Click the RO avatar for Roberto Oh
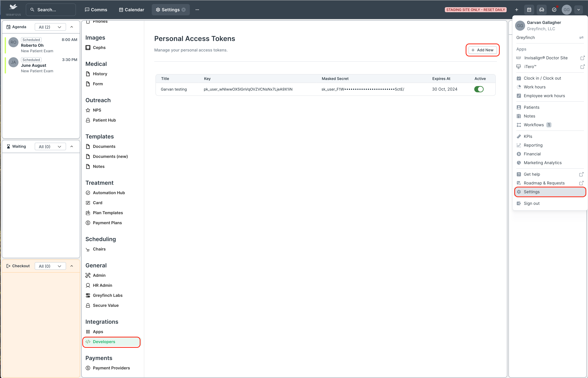The height and width of the screenshot is (378, 588). point(13,42)
